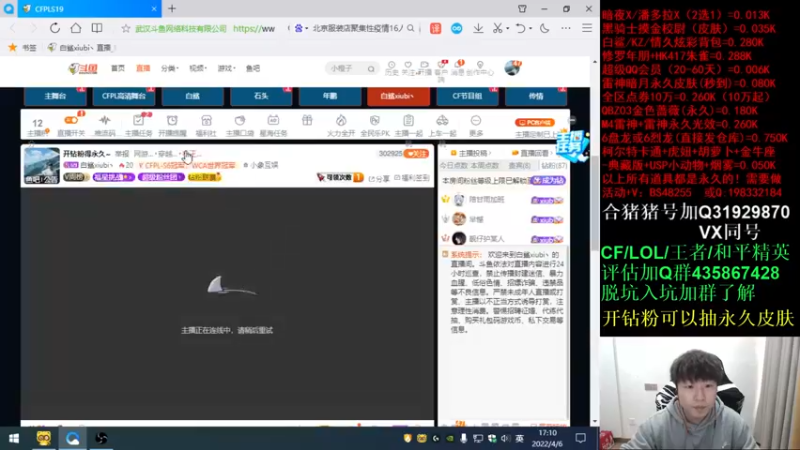
Task: Go to browser home page icon
Action: [76, 28]
